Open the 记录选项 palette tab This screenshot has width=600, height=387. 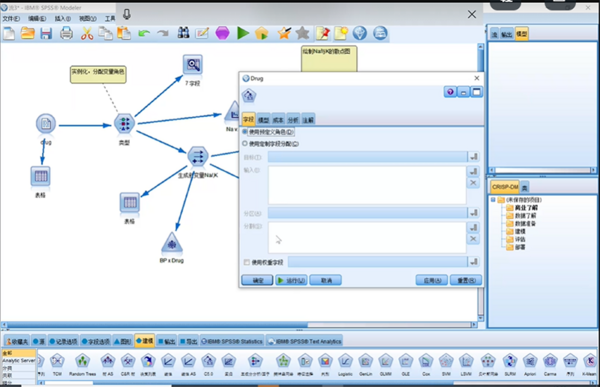coord(64,341)
